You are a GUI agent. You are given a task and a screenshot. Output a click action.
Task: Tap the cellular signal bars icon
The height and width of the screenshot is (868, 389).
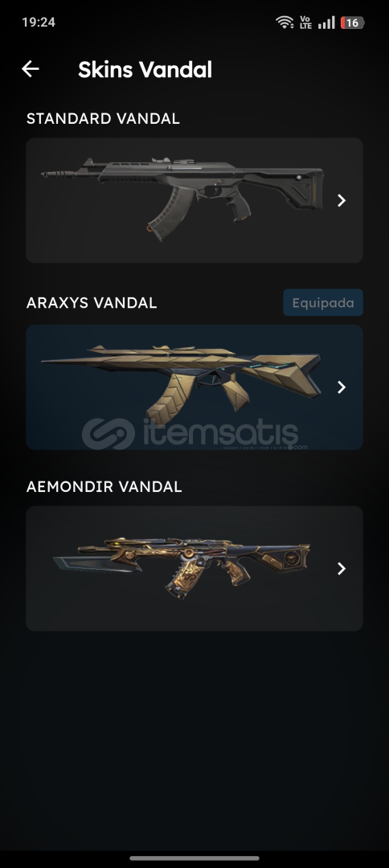pyautogui.click(x=326, y=23)
